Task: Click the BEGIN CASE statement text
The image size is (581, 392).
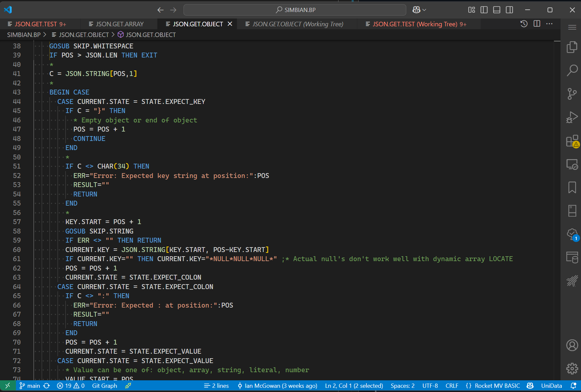Action: click(69, 92)
